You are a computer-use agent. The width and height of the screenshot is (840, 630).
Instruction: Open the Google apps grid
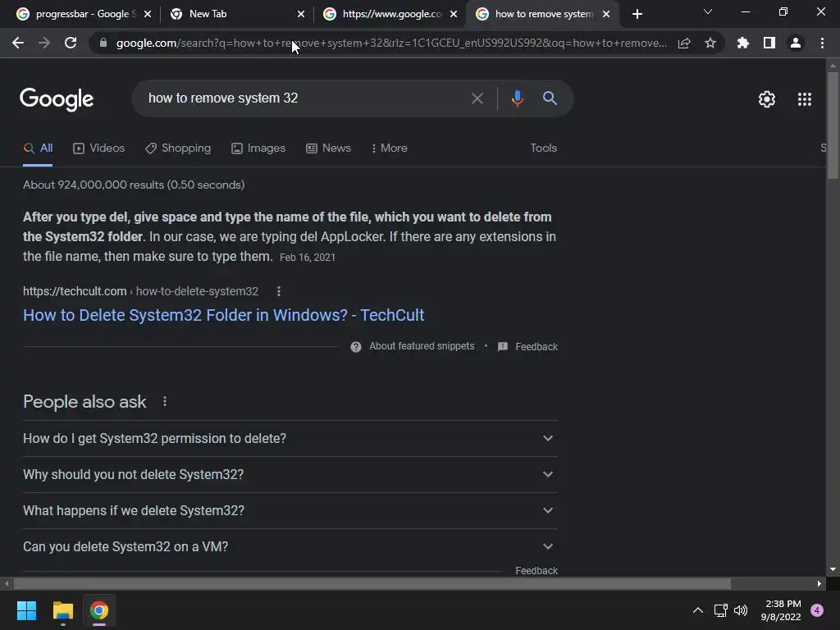[805, 99]
